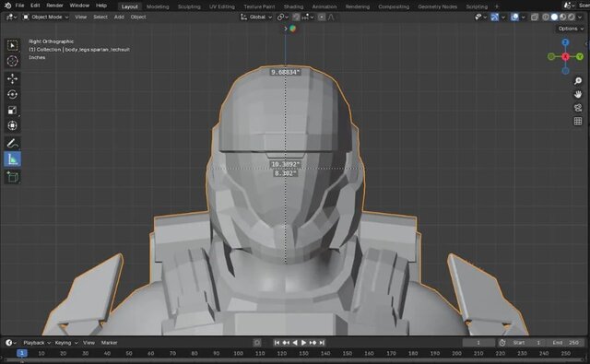The width and height of the screenshot is (590, 364).
Task: Open the viewport Select menu
Action: pos(100,17)
